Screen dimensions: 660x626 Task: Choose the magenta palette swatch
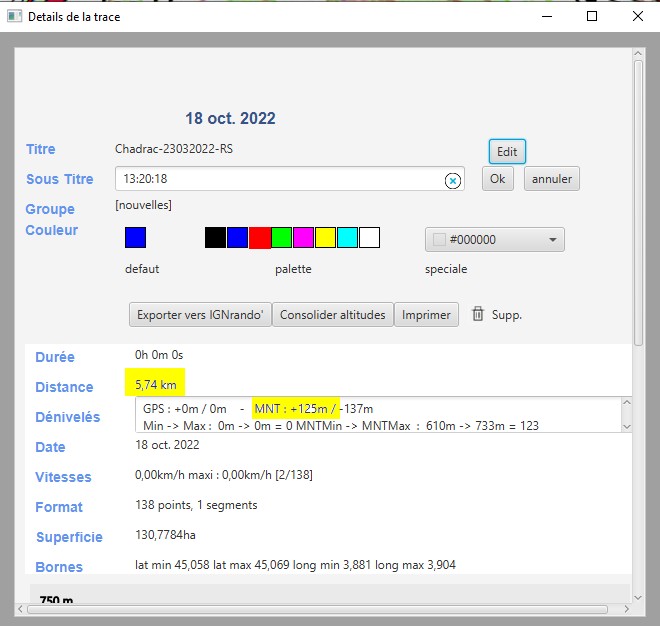pos(303,238)
